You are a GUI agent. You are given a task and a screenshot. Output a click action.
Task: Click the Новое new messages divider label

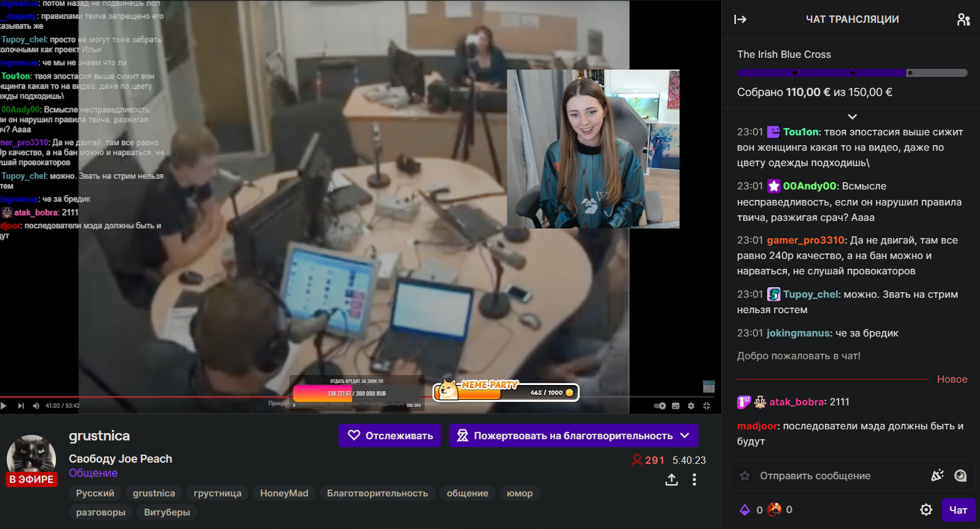pos(952,380)
